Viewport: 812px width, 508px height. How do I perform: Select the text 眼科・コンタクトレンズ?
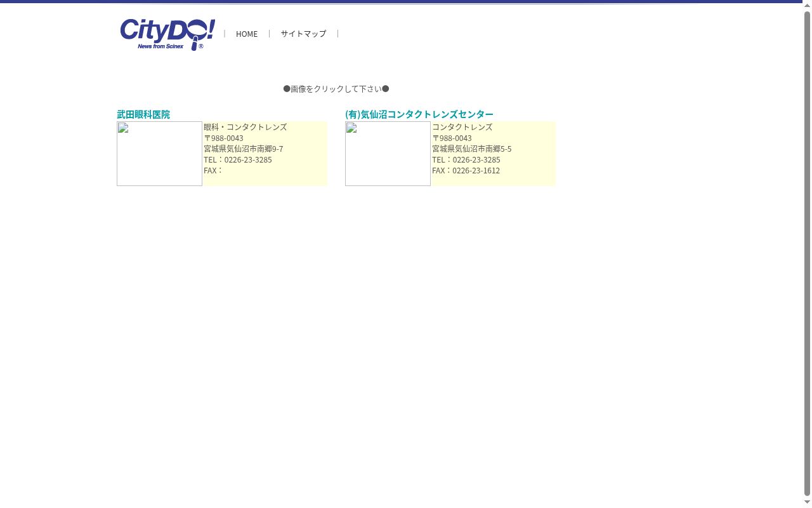tap(245, 127)
